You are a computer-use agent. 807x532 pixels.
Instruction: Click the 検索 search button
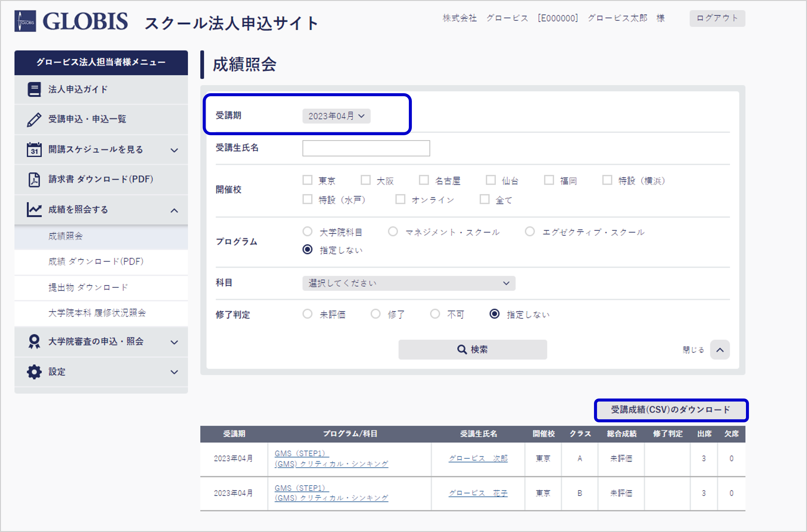(472, 349)
